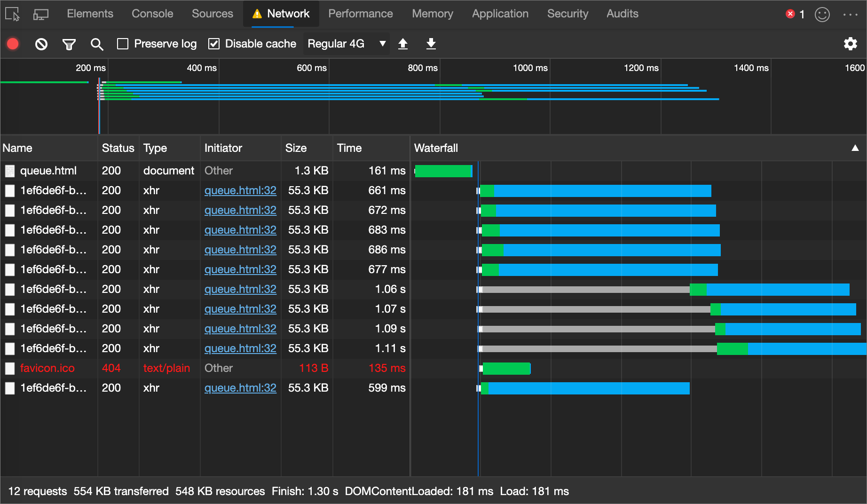Image resolution: width=867 pixels, height=504 pixels.
Task: Uncheck the Disable cache checkbox
Action: (214, 43)
